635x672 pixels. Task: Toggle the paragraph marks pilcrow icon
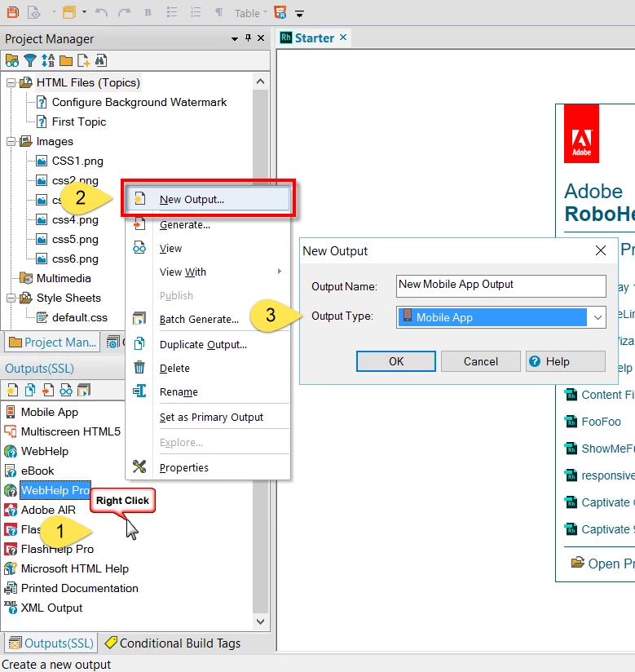219,12
